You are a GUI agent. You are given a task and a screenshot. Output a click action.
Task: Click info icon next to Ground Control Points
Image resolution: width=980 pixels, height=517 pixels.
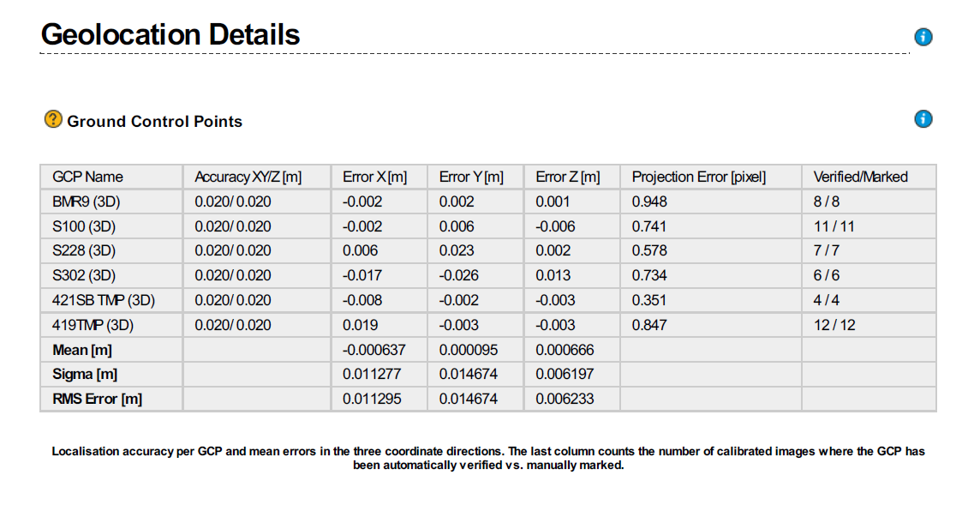923,119
